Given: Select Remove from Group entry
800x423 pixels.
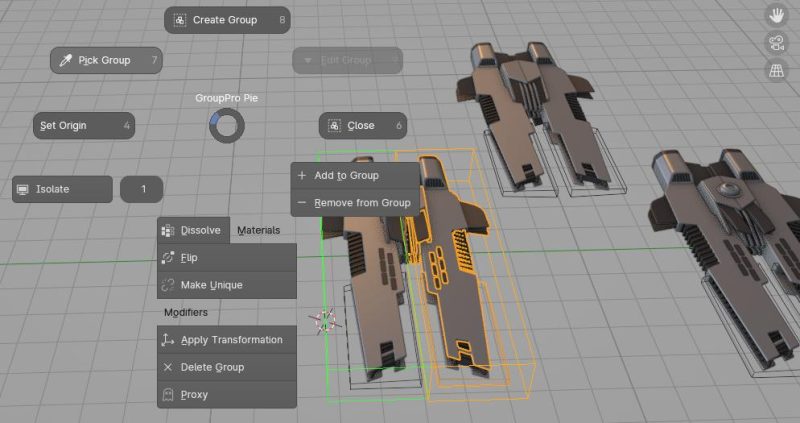Looking at the screenshot, I should point(354,203).
